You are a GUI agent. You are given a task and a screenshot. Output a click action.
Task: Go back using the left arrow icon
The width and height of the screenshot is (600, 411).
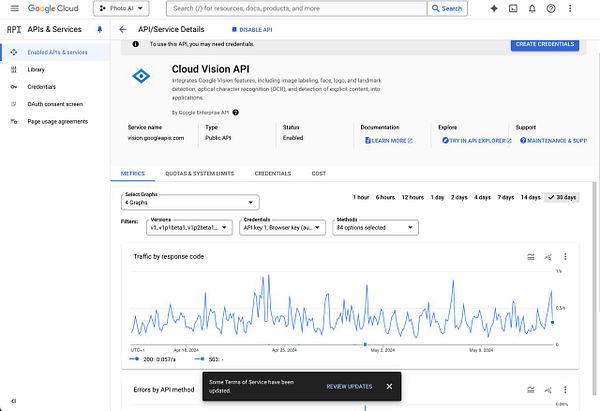pyautogui.click(x=123, y=30)
